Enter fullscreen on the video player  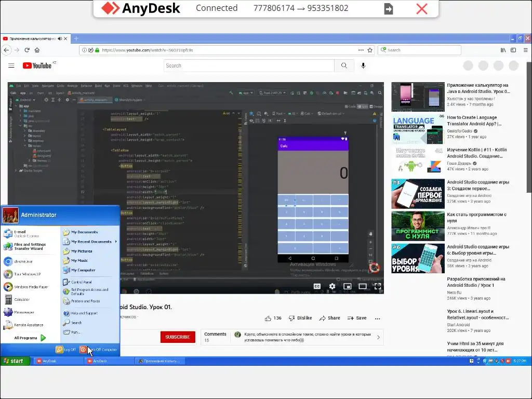(378, 286)
